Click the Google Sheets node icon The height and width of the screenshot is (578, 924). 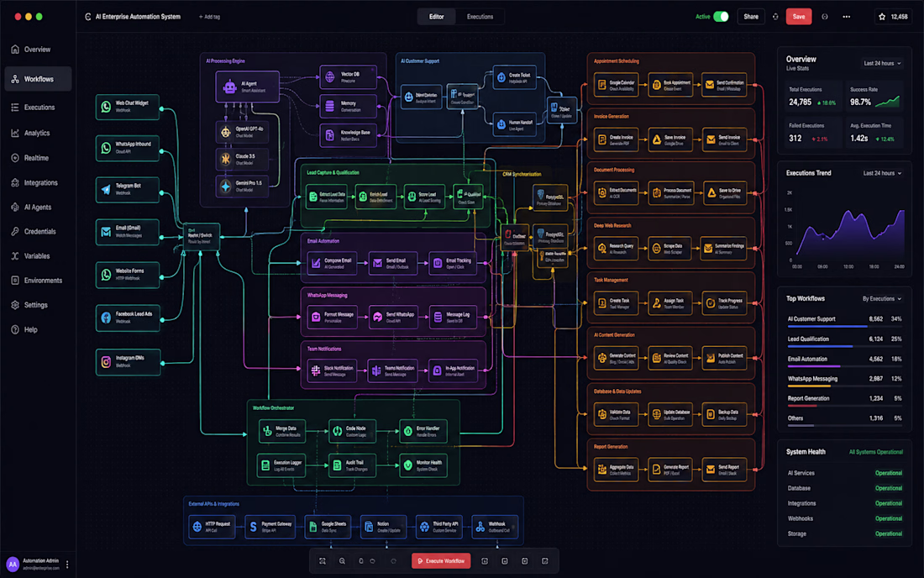click(313, 527)
